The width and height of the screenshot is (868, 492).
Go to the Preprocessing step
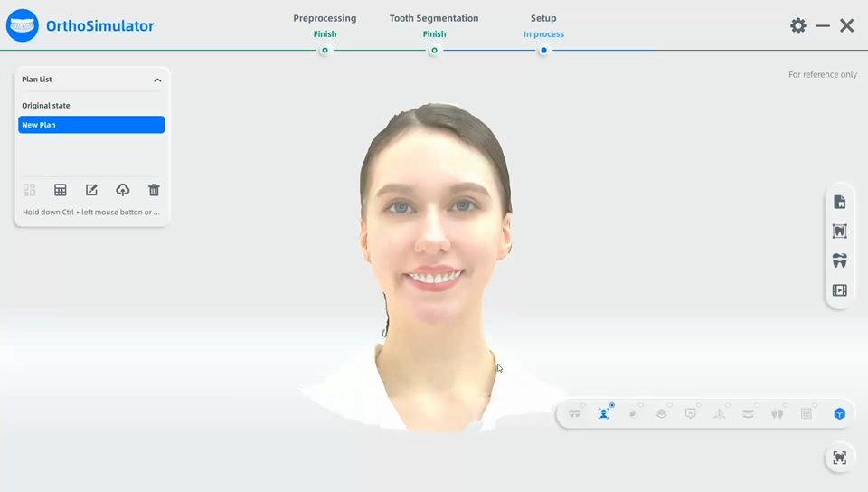tap(325, 25)
